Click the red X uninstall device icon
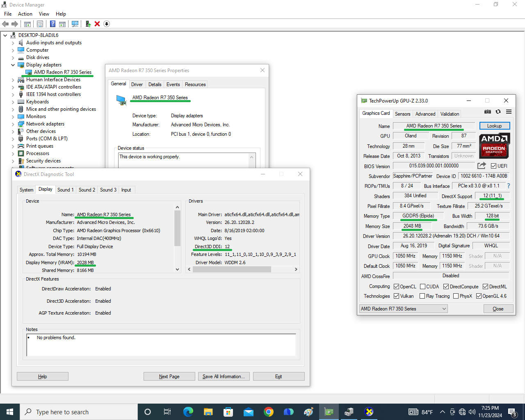Viewport: 525px width, 420px height. (97, 24)
